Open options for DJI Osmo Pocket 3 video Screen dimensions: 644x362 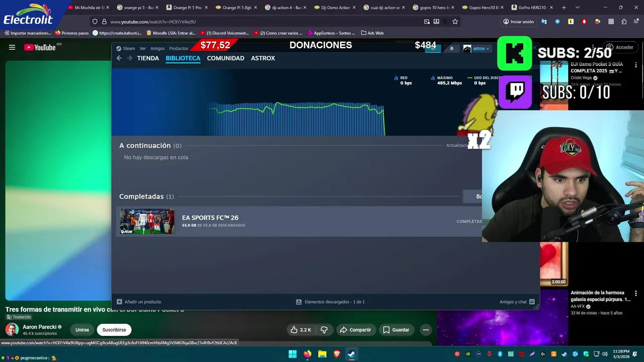[636, 65]
